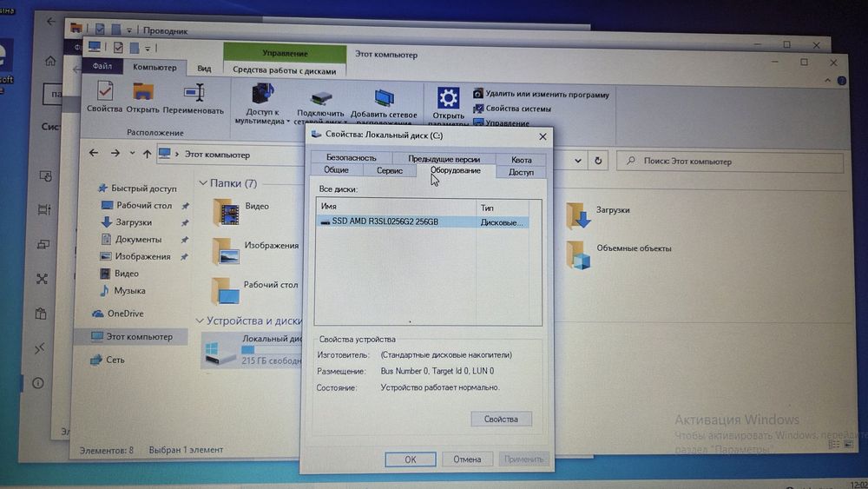Click the Up arrow in Explorer navigation
This screenshot has width=868, height=489.
147,154
